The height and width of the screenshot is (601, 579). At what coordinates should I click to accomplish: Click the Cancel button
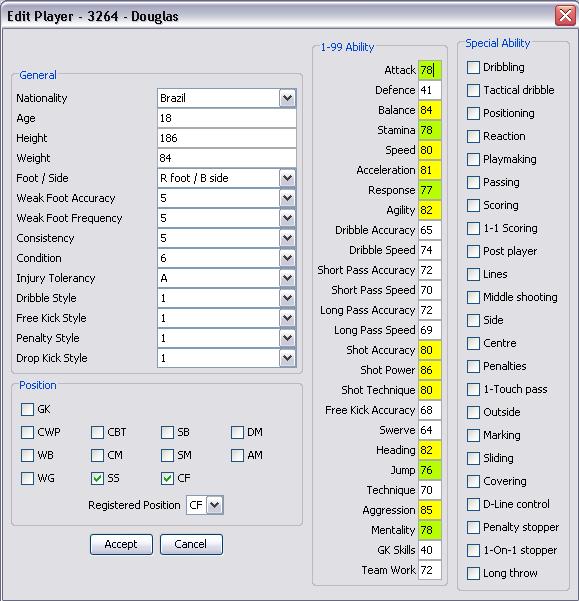point(191,544)
